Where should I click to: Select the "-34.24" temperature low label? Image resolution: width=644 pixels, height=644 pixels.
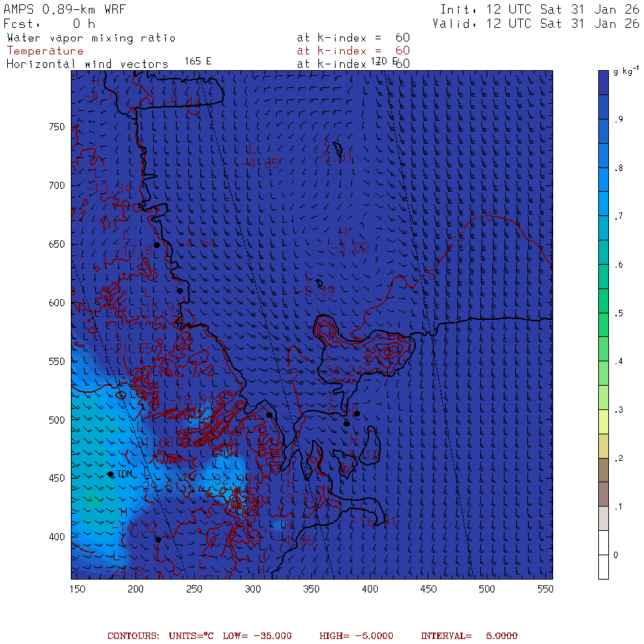(x=343, y=371)
